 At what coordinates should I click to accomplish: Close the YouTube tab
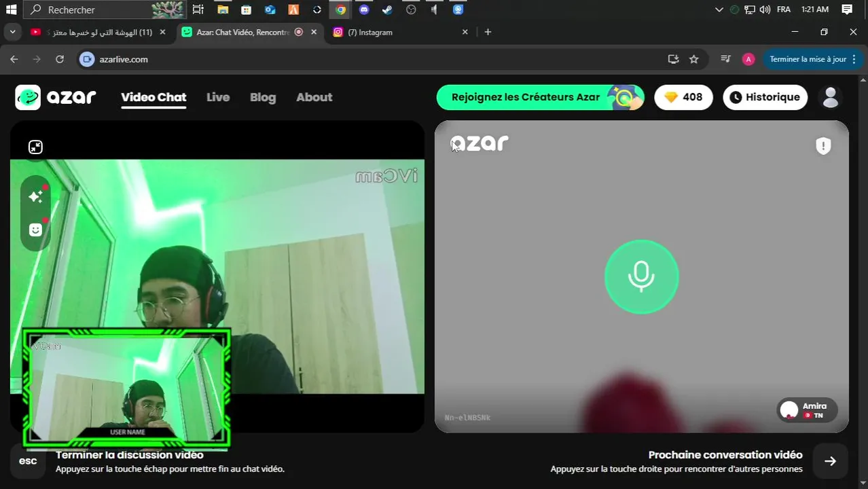point(162,32)
